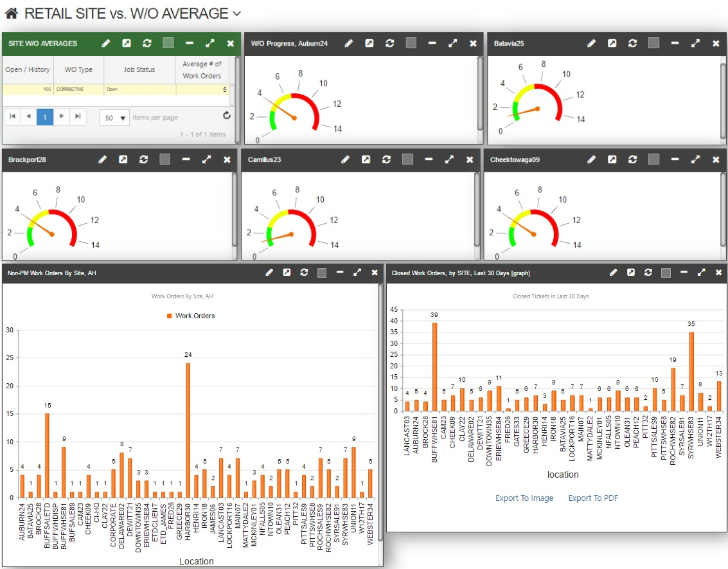
Task: Refresh the Camillus23 gauge
Action: [387, 159]
